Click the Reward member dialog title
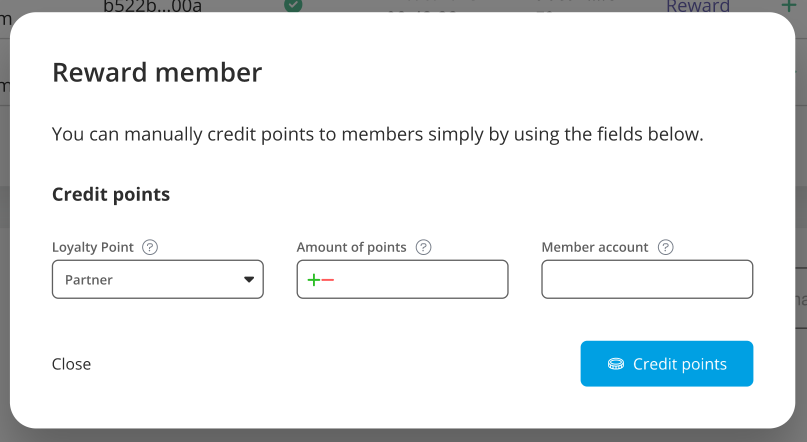 [157, 72]
